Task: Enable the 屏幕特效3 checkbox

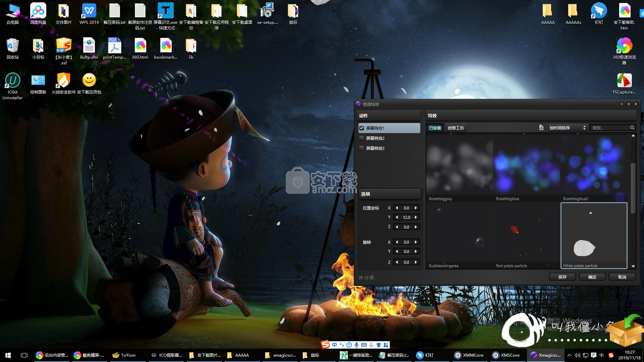Action: click(362, 148)
